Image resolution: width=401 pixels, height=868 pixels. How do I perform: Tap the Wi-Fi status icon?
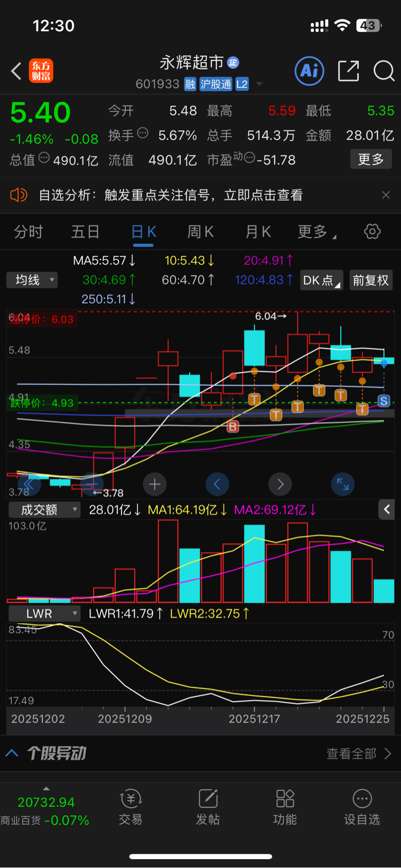tap(343, 26)
